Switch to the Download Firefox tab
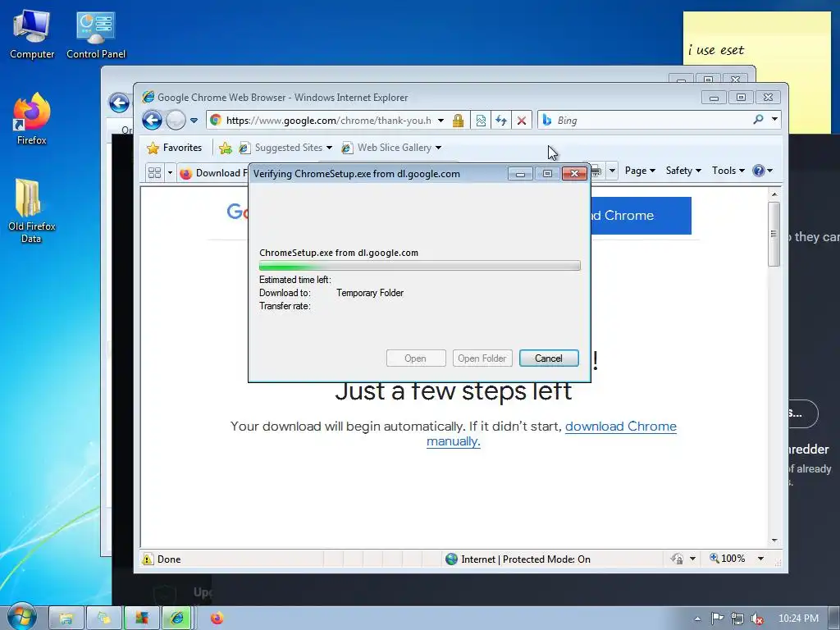 213,173
